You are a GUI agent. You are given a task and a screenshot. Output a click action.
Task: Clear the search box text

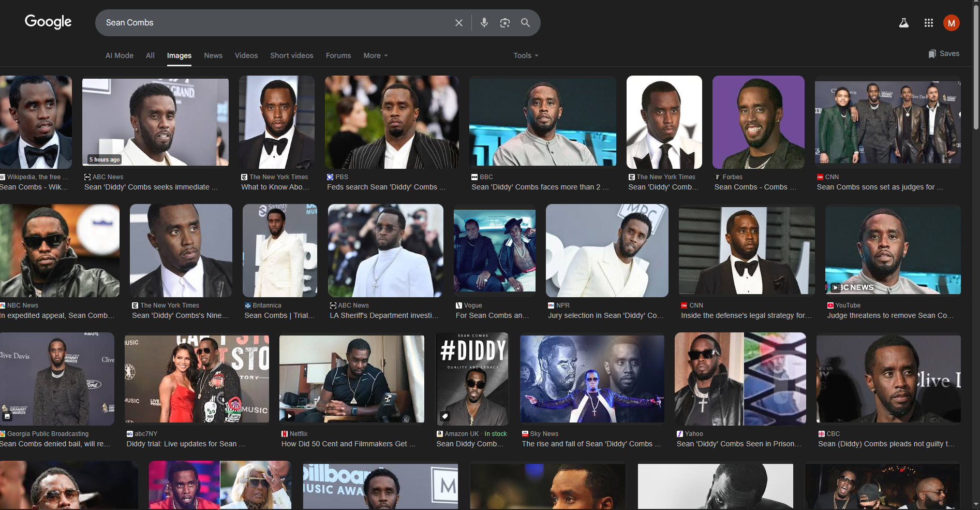(x=458, y=23)
